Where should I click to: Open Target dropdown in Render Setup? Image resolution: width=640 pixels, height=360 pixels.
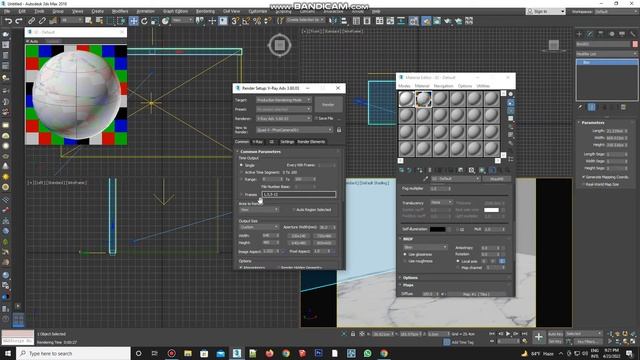pos(284,100)
